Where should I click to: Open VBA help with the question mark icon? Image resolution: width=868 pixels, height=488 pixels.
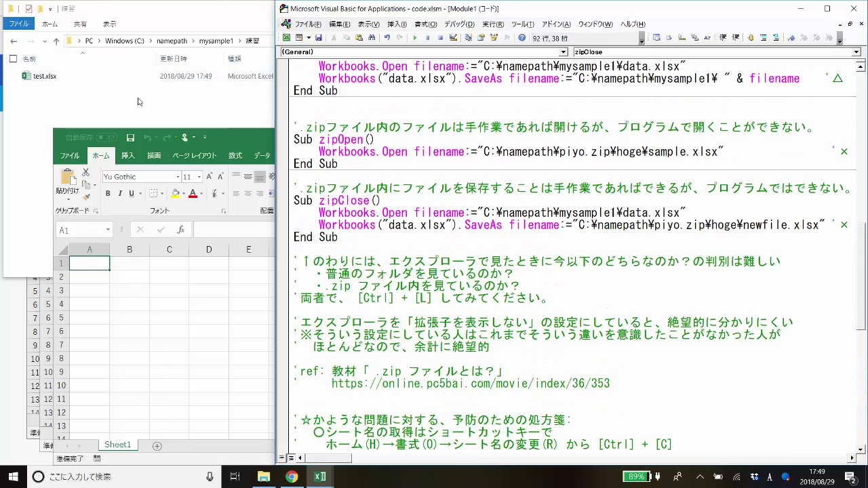coord(521,38)
